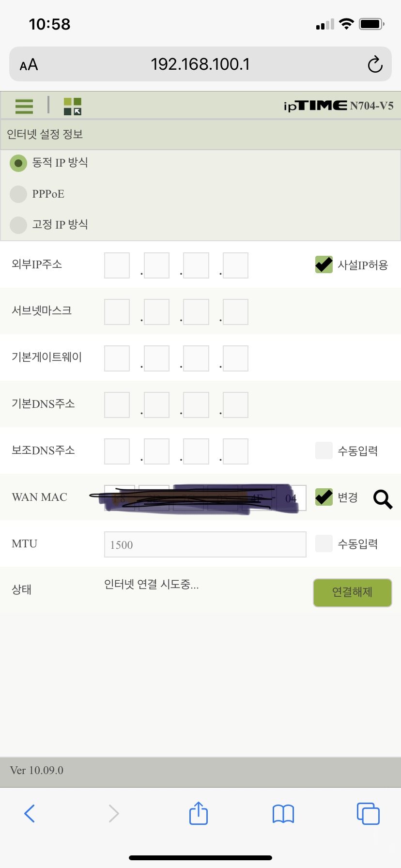Uncheck the 사설IP허용 checkbox
The image size is (401, 868).
pos(324,264)
